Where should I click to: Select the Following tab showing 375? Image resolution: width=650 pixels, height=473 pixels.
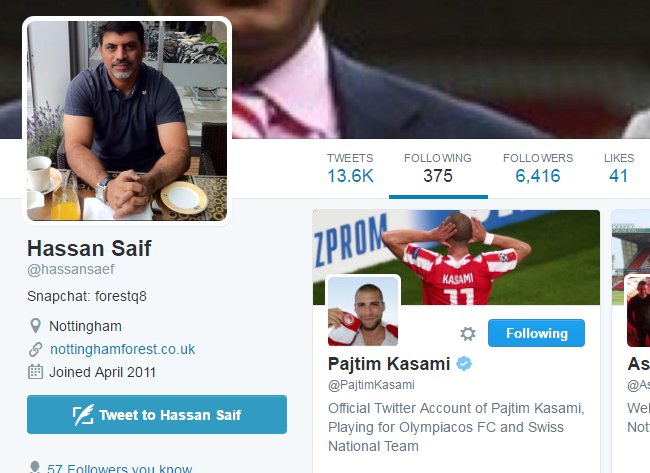[438, 168]
